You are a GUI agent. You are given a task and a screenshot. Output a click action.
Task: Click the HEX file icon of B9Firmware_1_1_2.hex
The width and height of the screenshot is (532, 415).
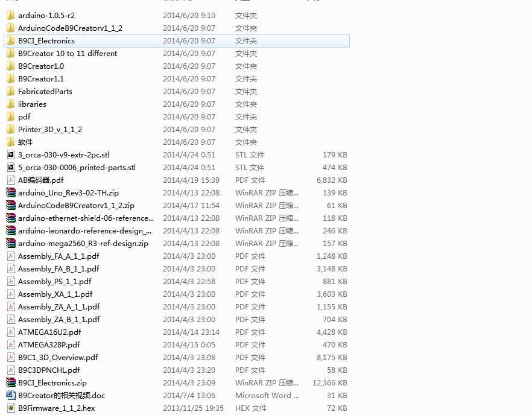pyautogui.click(x=11, y=408)
